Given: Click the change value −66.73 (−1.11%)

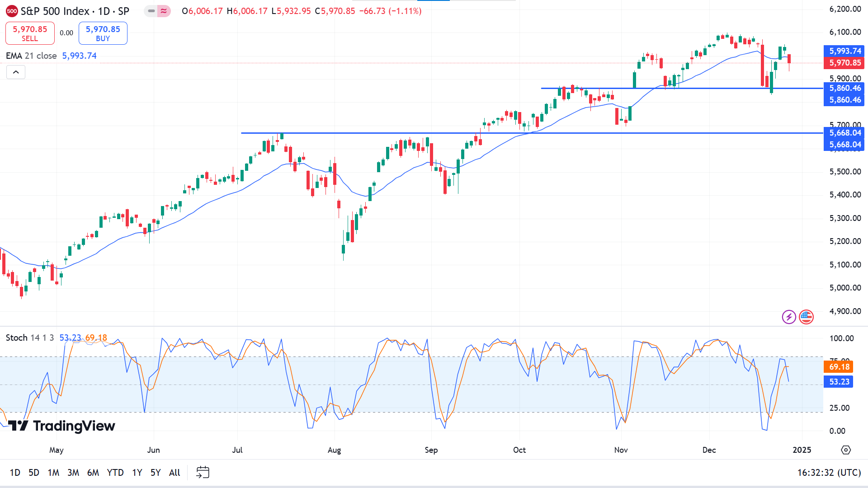Looking at the screenshot, I should (x=390, y=11).
